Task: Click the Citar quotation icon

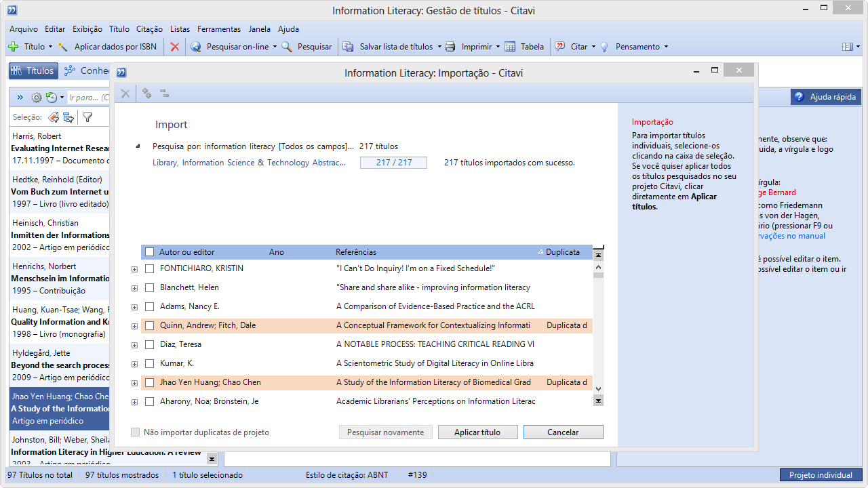Action: pos(560,47)
